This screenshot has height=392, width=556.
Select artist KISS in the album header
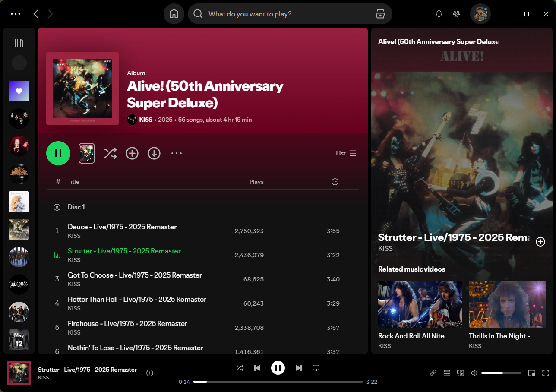145,120
